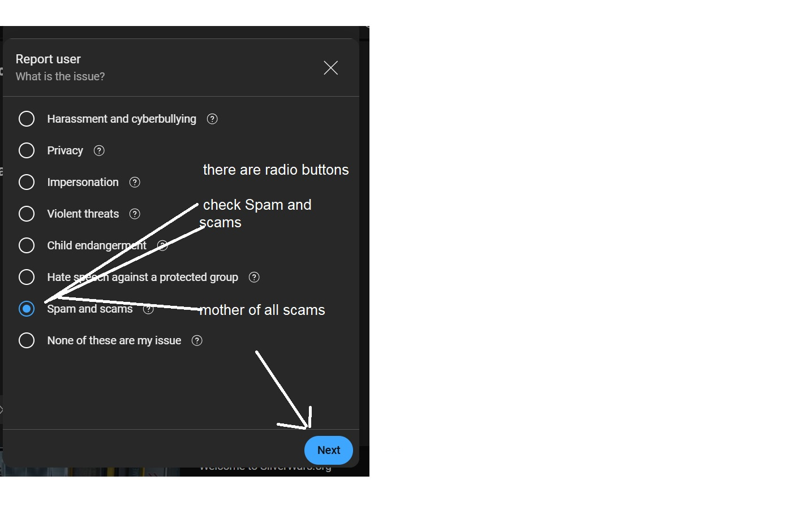The width and height of the screenshot is (800, 532).
Task: Choose None of these are my issue
Action: [x=27, y=340]
